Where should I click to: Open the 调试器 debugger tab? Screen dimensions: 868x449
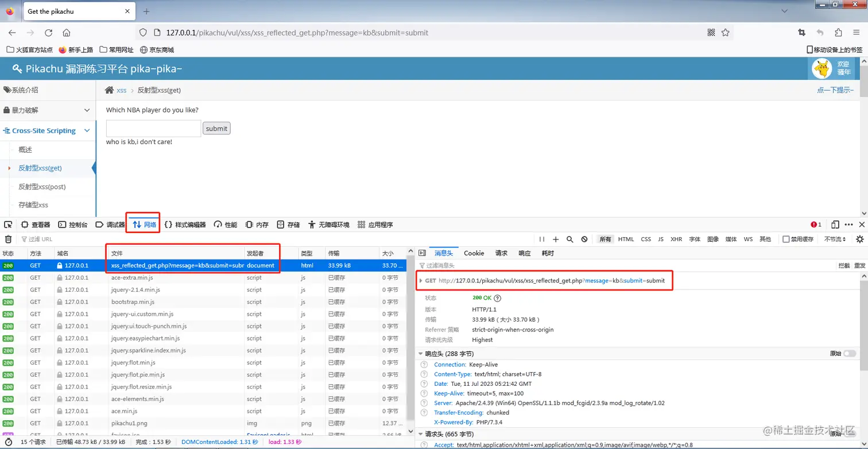[110, 225]
